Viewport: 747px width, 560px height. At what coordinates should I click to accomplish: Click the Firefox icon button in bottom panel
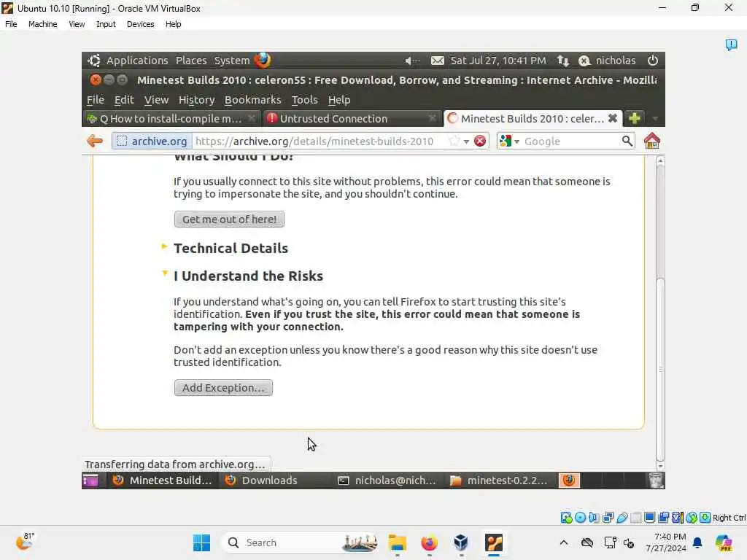click(569, 481)
